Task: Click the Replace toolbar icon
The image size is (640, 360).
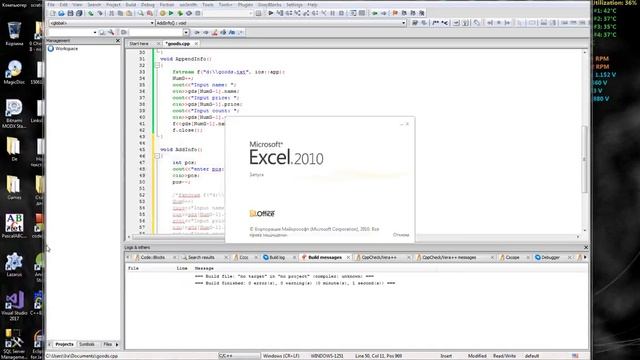Action: coord(149,13)
